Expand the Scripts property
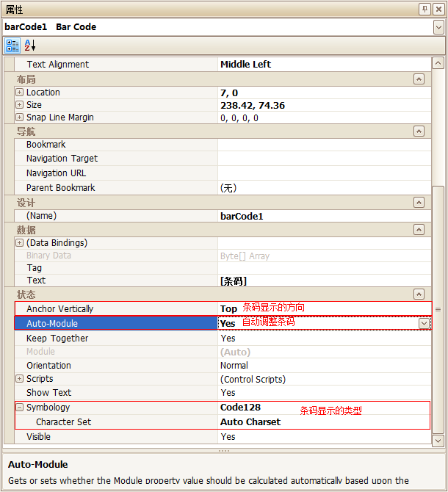Image resolution: width=448 pixels, height=492 pixels. click(19, 379)
